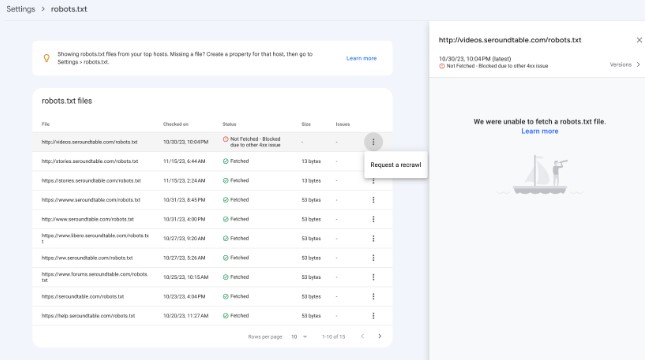Screen dimensions: 645x360
Task: Open the more-options menu for videos.seroundtable.com row
Action: (x=373, y=142)
